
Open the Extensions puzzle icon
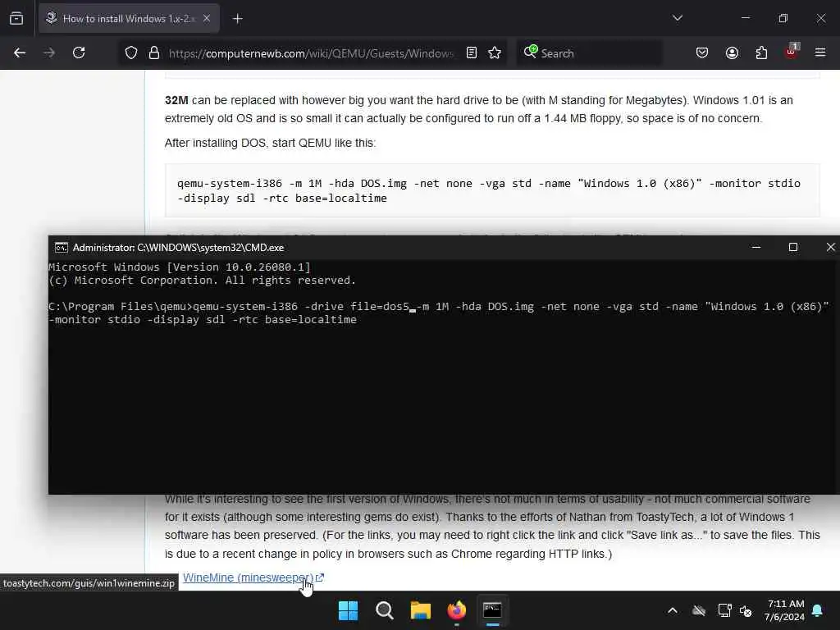[761, 52]
